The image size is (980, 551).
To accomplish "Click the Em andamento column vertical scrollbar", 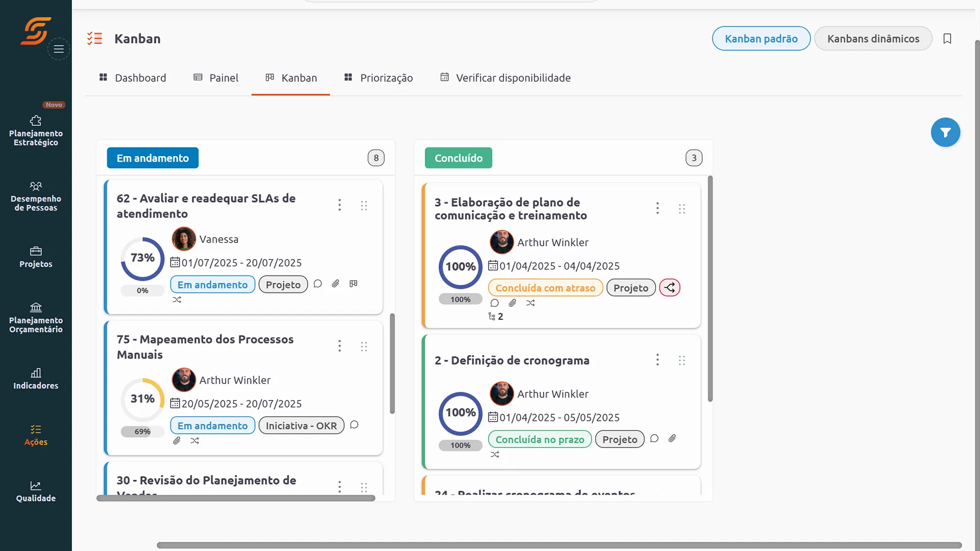I will (392, 363).
